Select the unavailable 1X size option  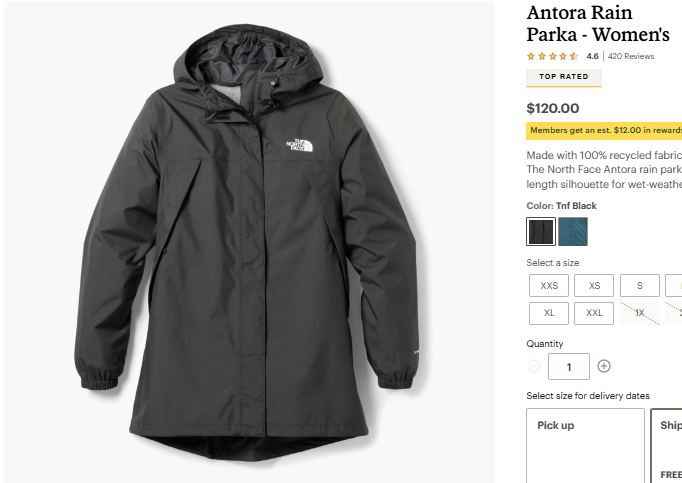[x=640, y=313]
